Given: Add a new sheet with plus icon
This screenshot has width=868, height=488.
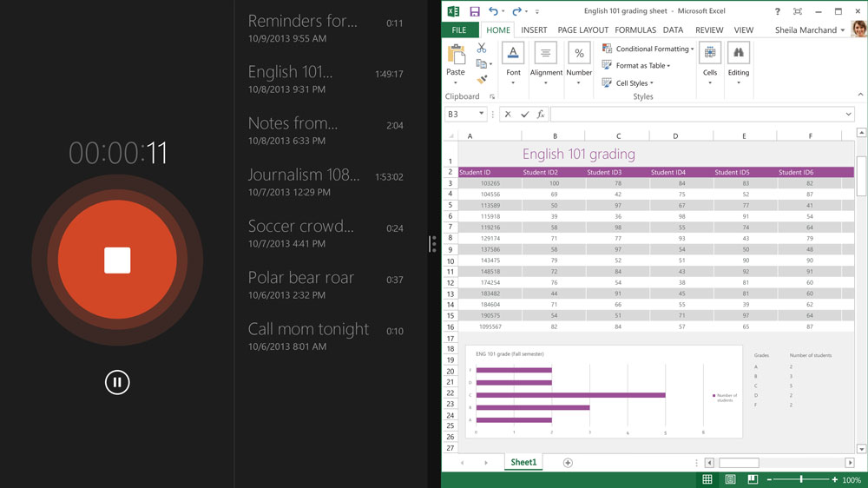Looking at the screenshot, I should pyautogui.click(x=568, y=463).
